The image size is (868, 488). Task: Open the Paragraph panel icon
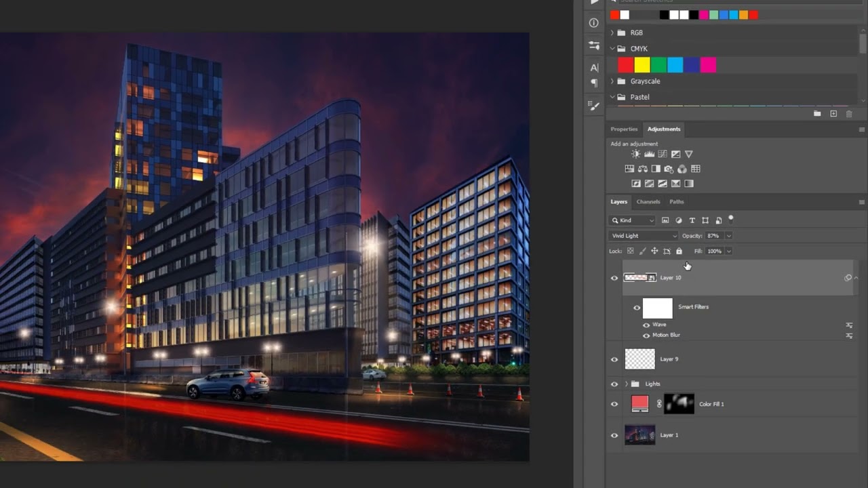coord(594,83)
